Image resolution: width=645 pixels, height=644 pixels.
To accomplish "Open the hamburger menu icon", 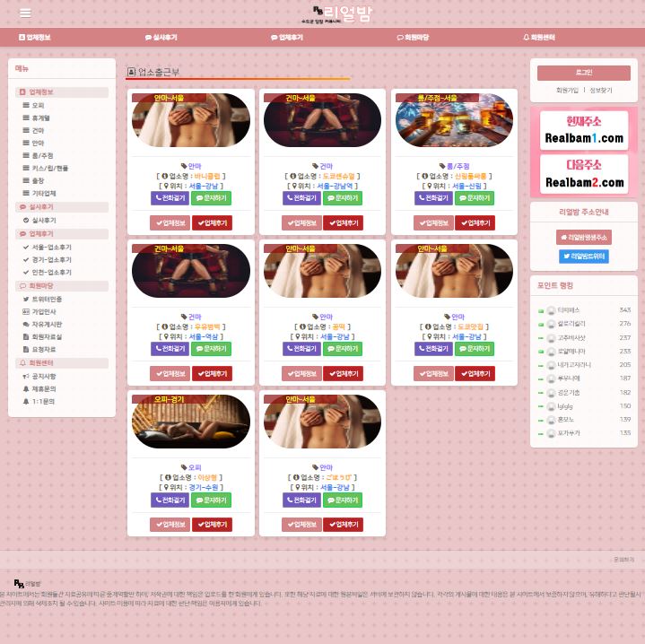I will coord(25,13).
